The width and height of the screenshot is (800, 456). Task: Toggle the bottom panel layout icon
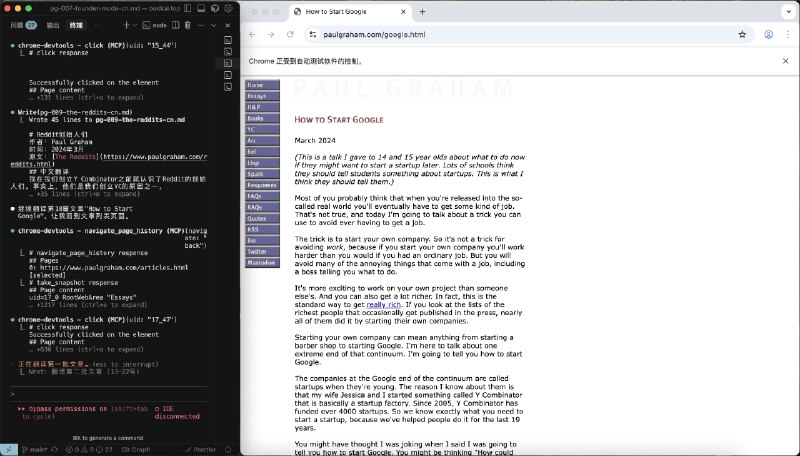point(201,8)
